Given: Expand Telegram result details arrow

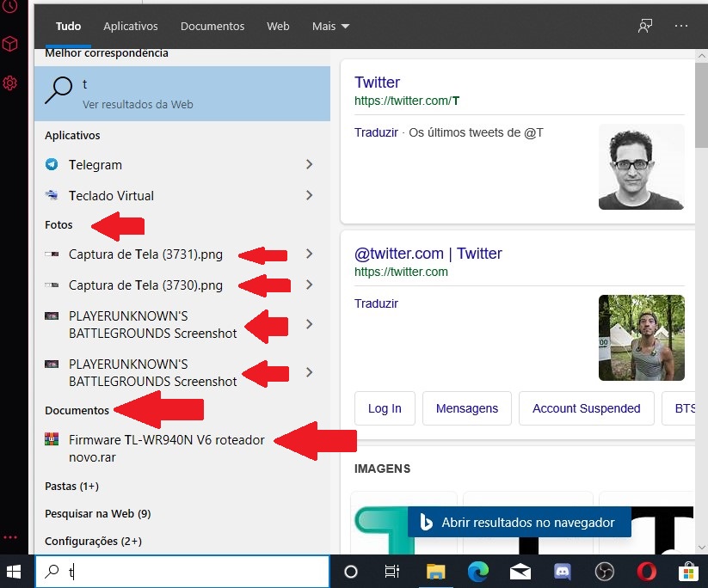Looking at the screenshot, I should click(x=310, y=164).
